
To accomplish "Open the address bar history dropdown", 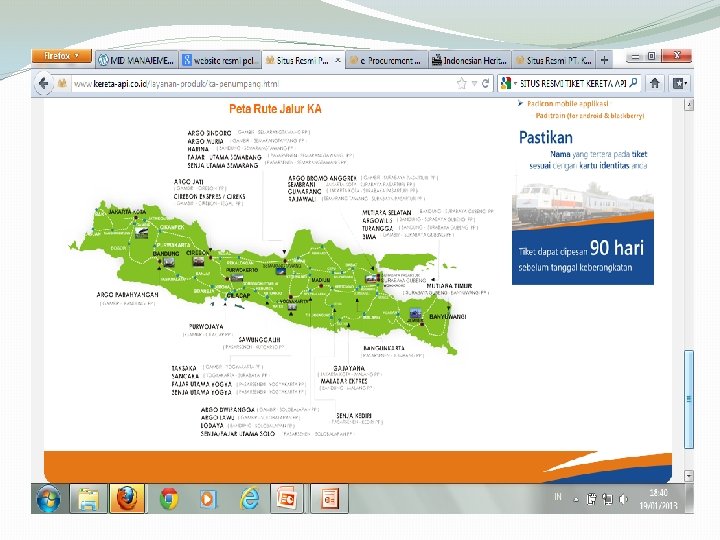I will click(474, 84).
